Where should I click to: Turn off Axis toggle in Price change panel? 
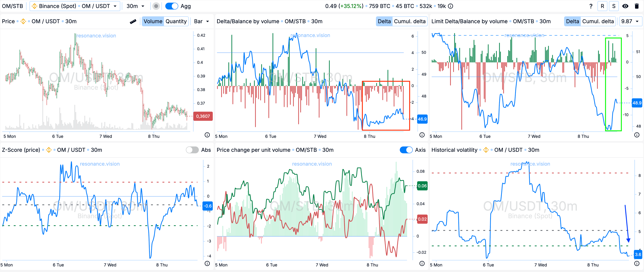tap(406, 150)
